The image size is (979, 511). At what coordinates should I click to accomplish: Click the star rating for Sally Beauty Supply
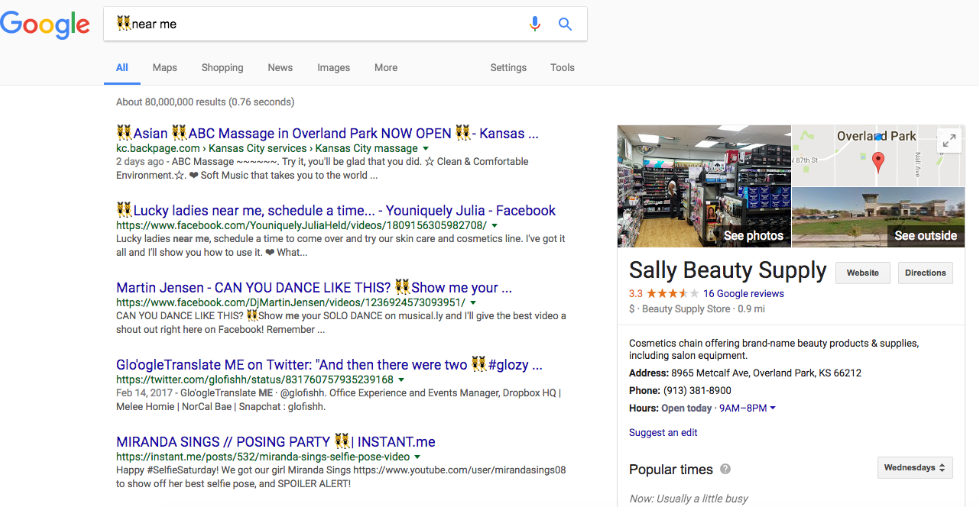672,293
